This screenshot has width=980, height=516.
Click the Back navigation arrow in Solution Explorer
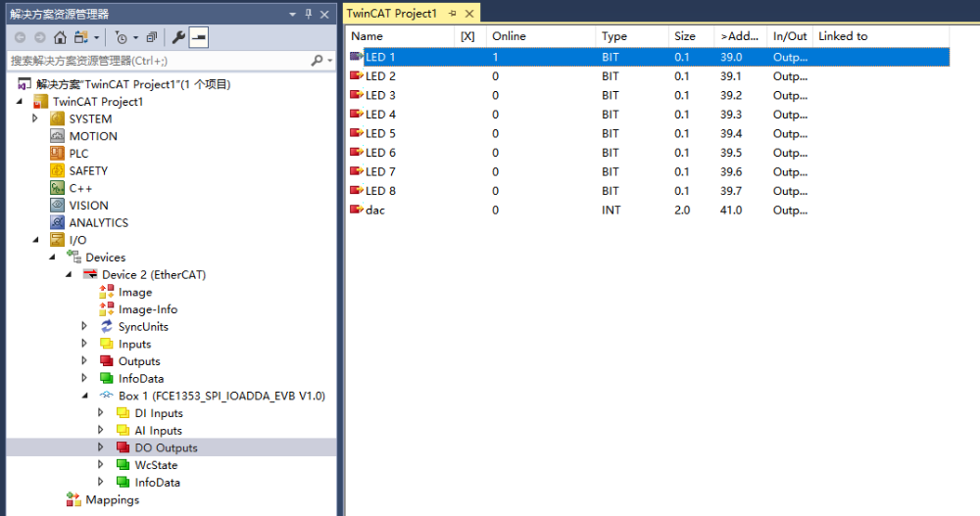click(x=20, y=37)
